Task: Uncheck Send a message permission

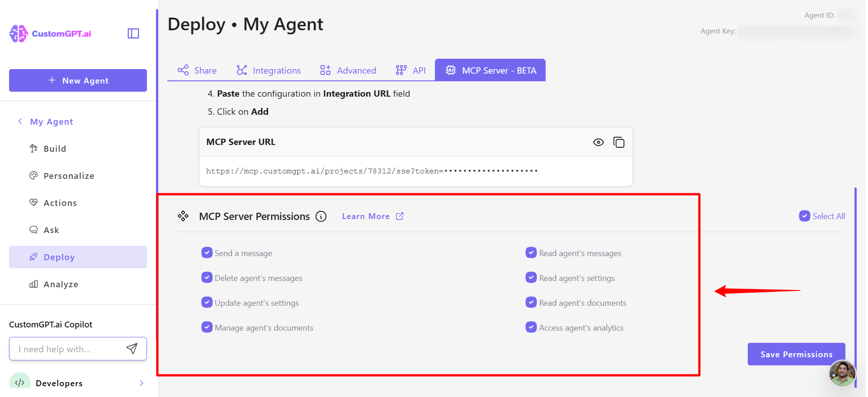Action: coord(207,252)
